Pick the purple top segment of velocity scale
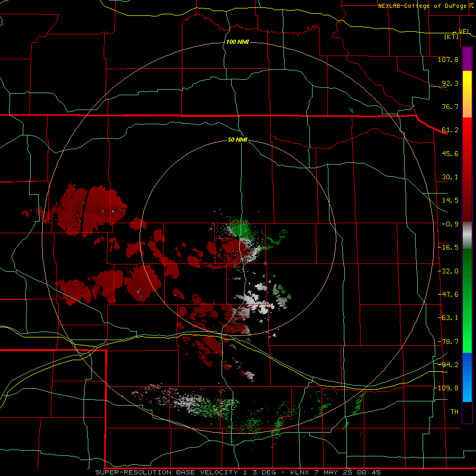476x476 pixels. pyautogui.click(x=467, y=59)
